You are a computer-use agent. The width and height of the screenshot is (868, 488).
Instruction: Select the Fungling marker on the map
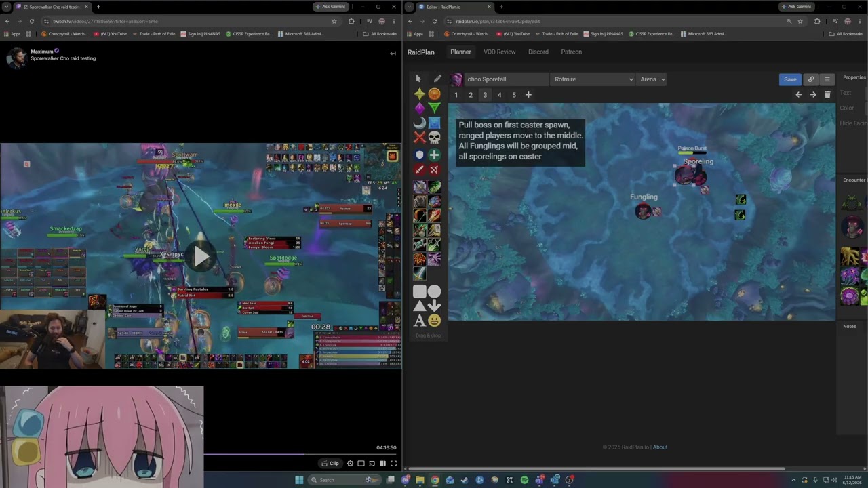643,211
